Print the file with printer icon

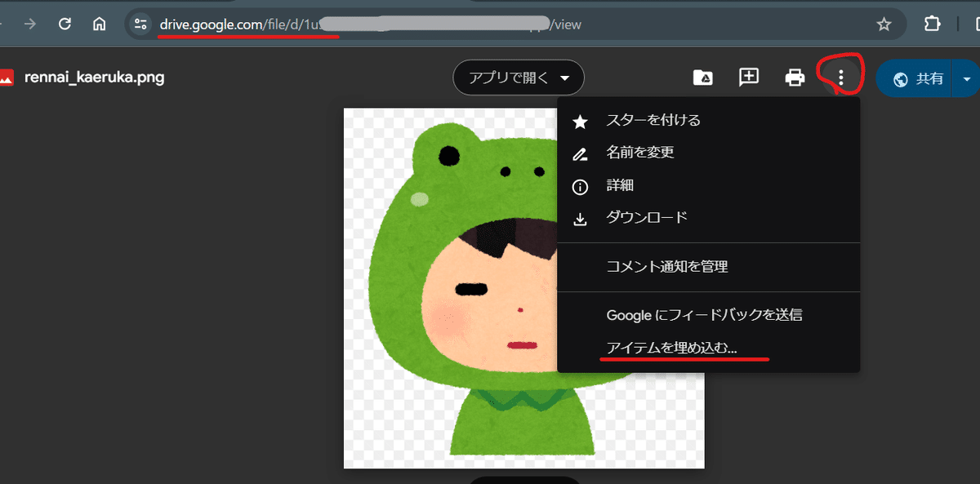tap(795, 78)
